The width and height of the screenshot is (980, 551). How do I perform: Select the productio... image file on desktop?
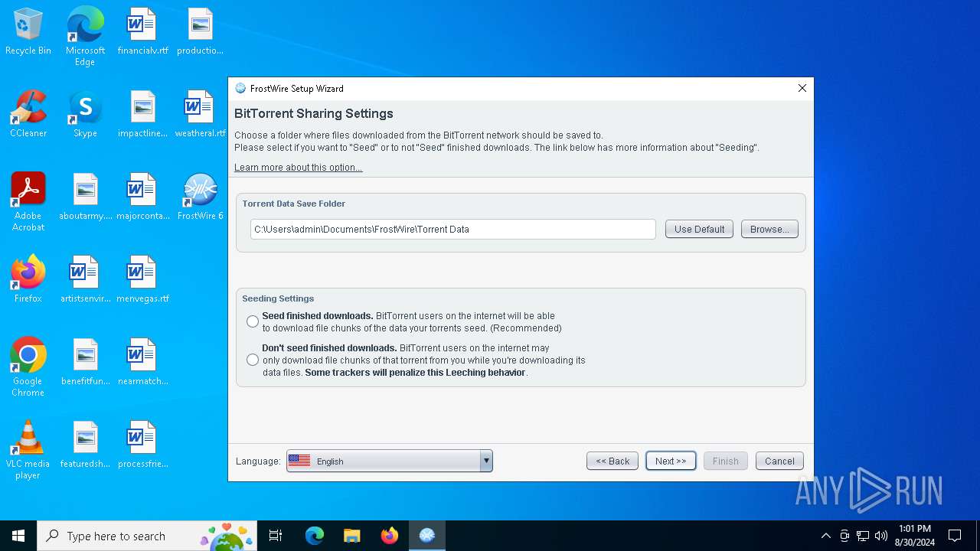[x=200, y=32]
